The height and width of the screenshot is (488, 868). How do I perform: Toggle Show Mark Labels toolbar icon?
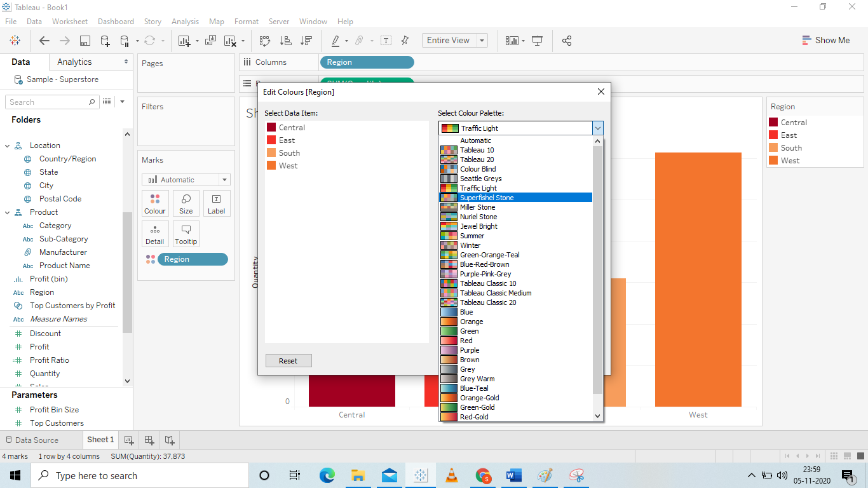pyautogui.click(x=386, y=41)
